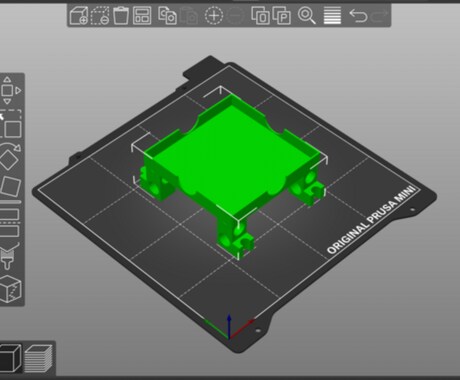The width and height of the screenshot is (460, 380).
Task: Select the Scale gizmo tool
Action: click(11, 124)
